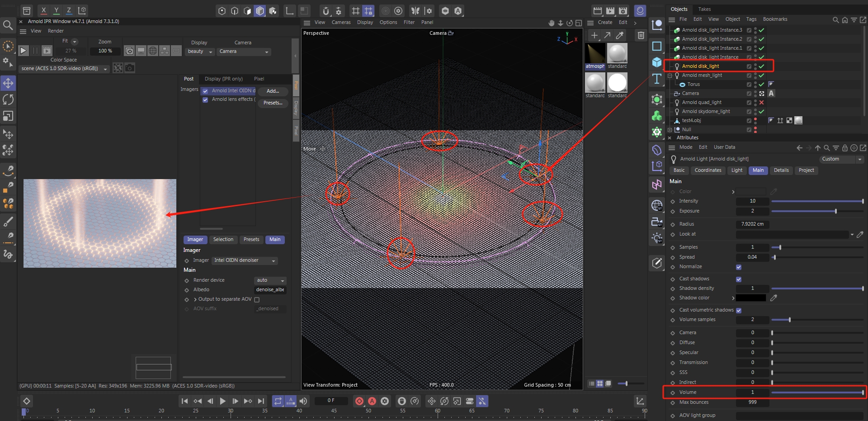Select the Text tool in the right sidebar

click(x=657, y=79)
